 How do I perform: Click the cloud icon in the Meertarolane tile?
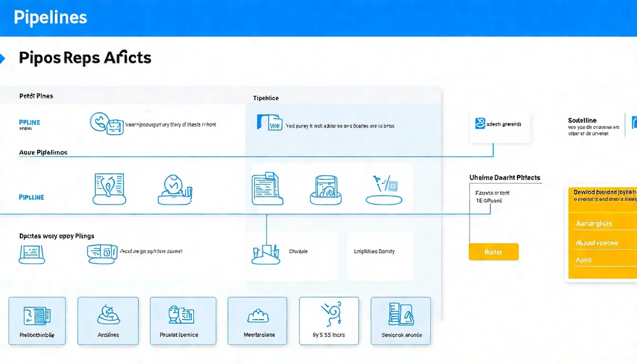point(258,316)
